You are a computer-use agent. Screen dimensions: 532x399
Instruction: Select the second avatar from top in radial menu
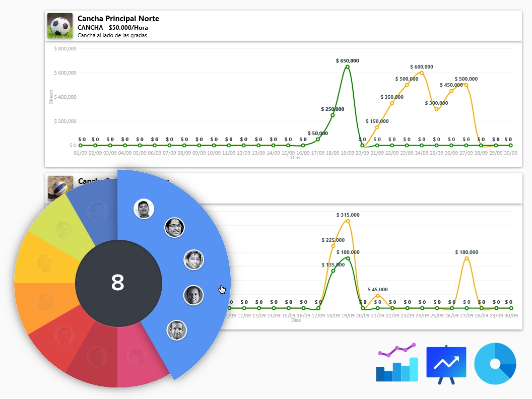[175, 227]
